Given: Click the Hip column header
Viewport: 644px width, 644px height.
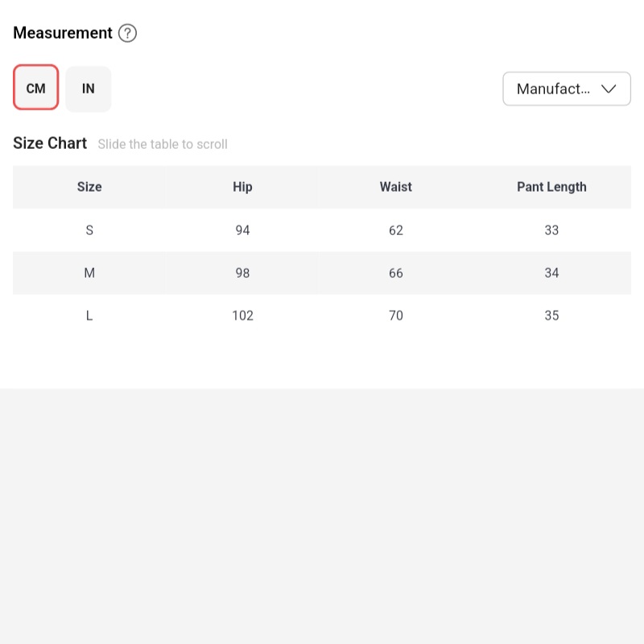Looking at the screenshot, I should pyautogui.click(x=242, y=187).
